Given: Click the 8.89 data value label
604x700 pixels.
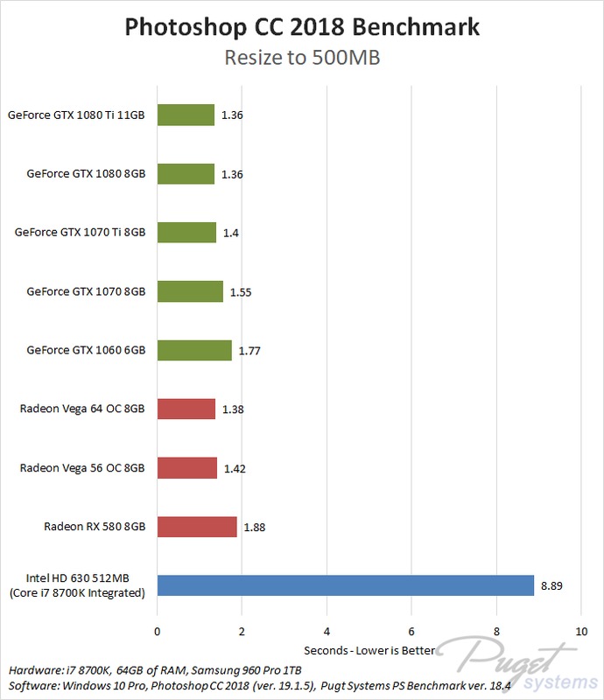Looking at the screenshot, I should [x=551, y=586].
